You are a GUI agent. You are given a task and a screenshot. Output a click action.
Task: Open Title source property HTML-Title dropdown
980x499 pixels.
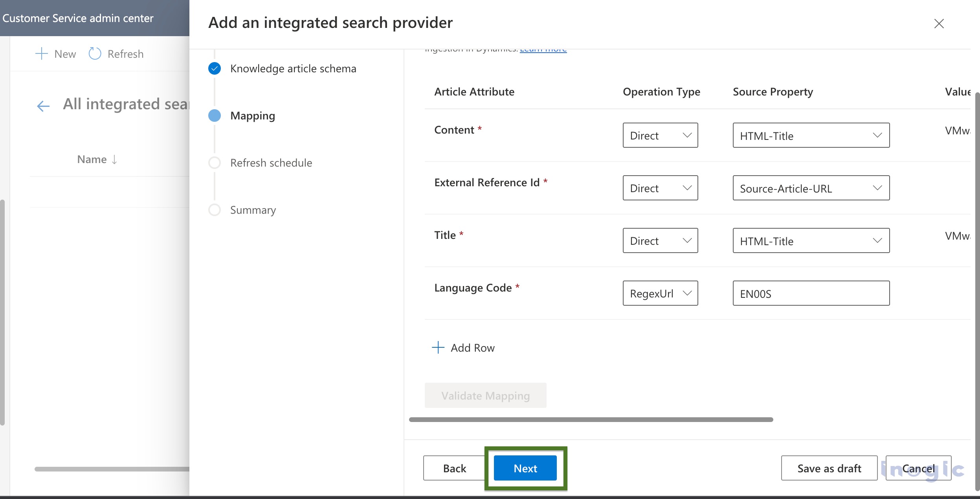pyautogui.click(x=811, y=241)
